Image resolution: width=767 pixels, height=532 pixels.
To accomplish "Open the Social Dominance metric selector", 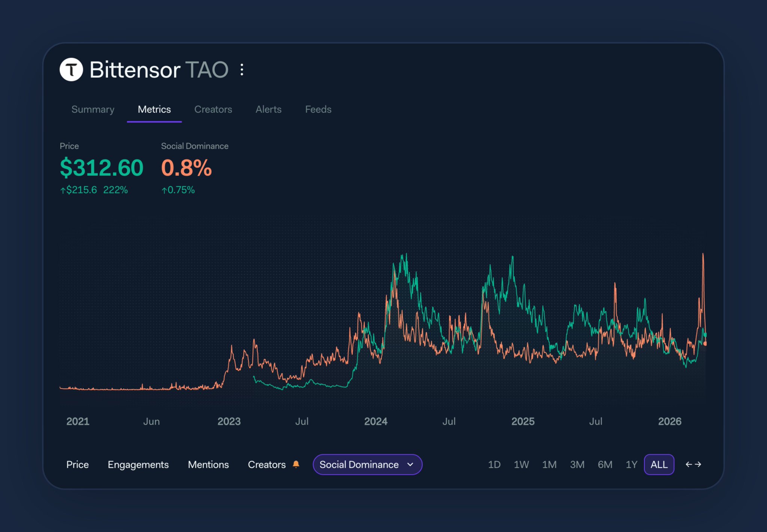I will [359, 464].
